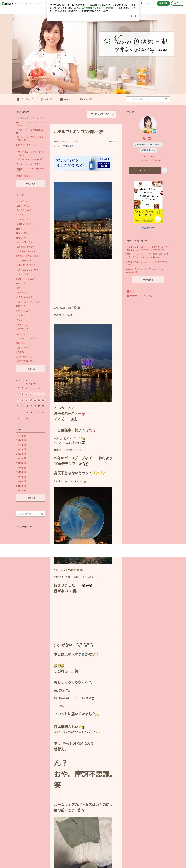
Task: Click the TAKAMI ad banner
Action: point(83,163)
